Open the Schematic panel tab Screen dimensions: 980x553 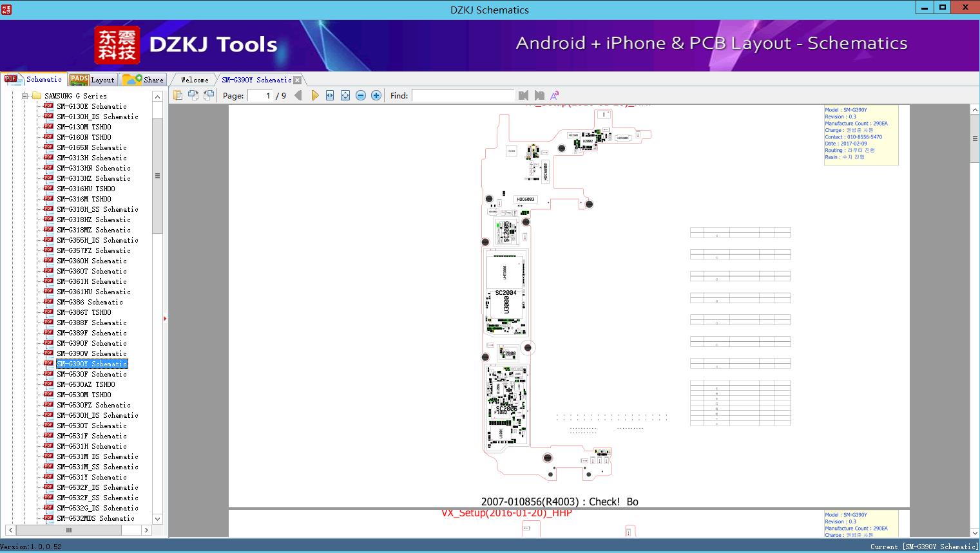(34, 79)
